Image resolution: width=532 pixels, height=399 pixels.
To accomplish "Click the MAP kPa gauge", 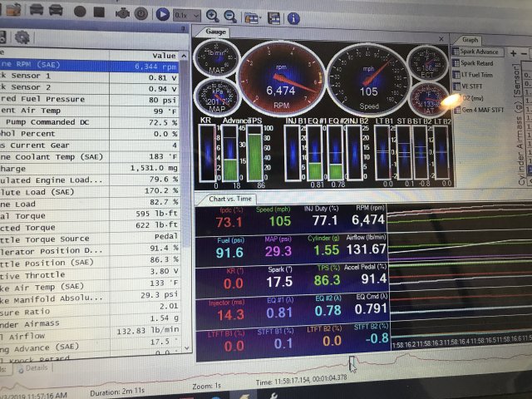I will click(217, 96).
